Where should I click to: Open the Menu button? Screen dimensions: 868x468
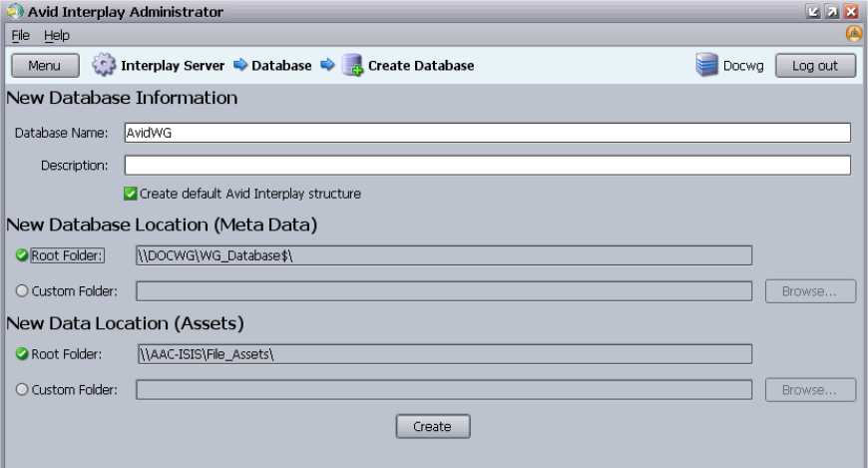pos(45,66)
